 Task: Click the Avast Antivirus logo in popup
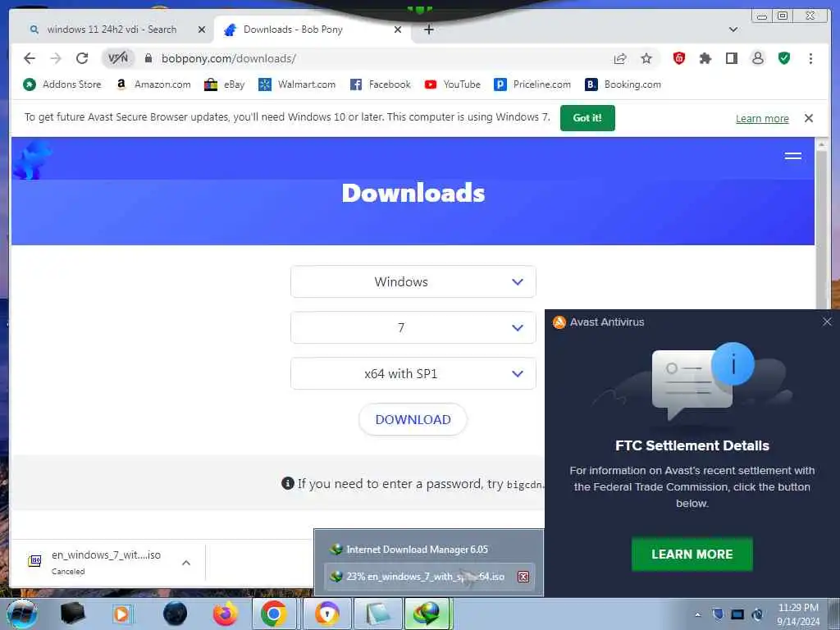point(559,322)
